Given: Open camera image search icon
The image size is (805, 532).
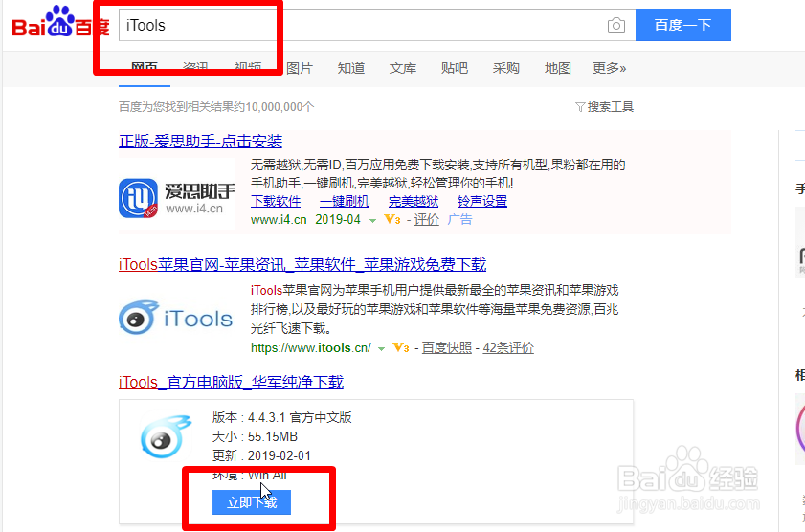Looking at the screenshot, I should [x=616, y=25].
